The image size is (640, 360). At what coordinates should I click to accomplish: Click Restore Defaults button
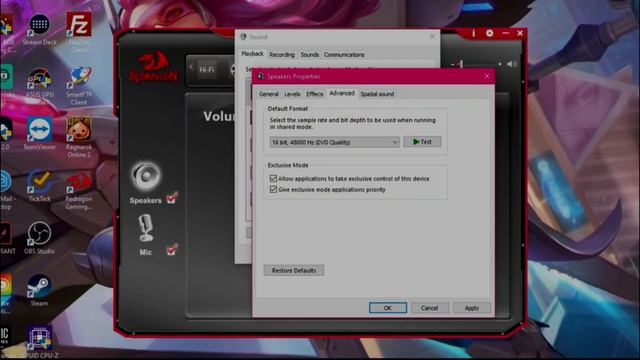coord(294,270)
